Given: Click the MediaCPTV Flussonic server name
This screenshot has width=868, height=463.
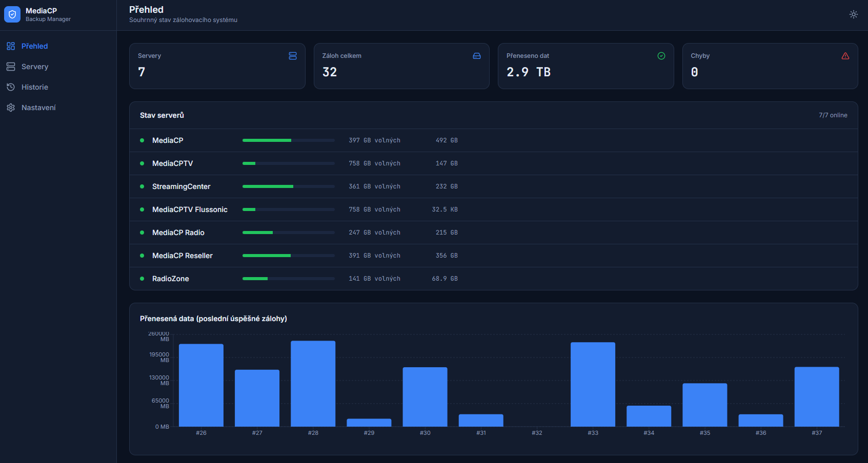Looking at the screenshot, I should click(x=190, y=209).
